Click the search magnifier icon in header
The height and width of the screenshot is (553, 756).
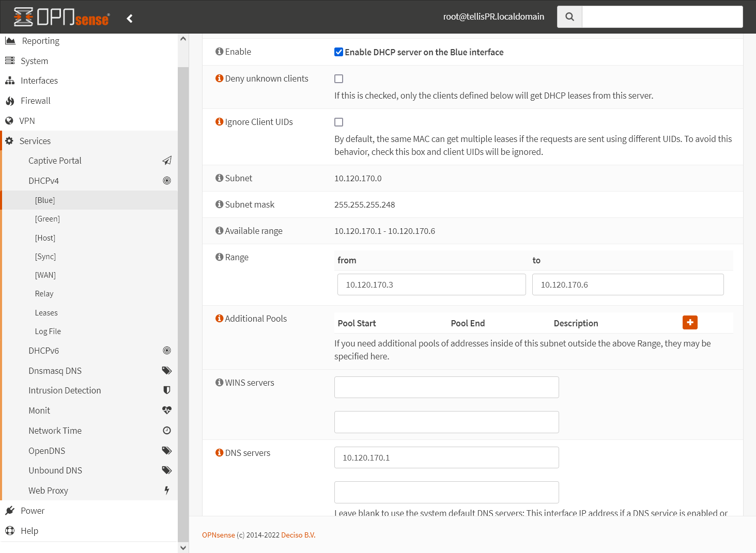click(569, 17)
